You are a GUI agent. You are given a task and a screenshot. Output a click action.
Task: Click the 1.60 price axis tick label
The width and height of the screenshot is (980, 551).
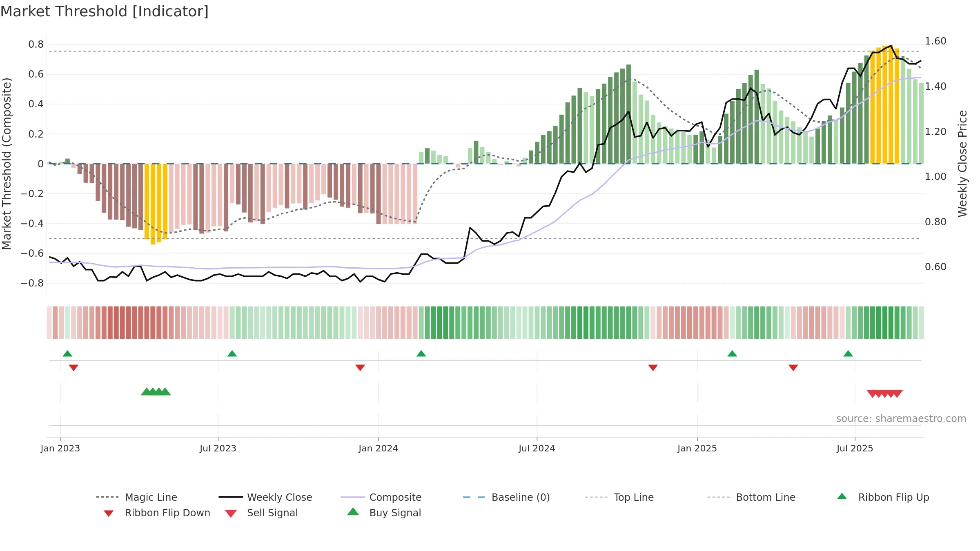pos(935,41)
